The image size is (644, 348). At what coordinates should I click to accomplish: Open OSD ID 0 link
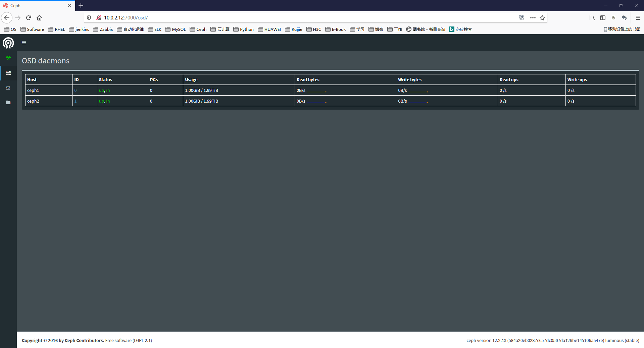click(x=76, y=91)
